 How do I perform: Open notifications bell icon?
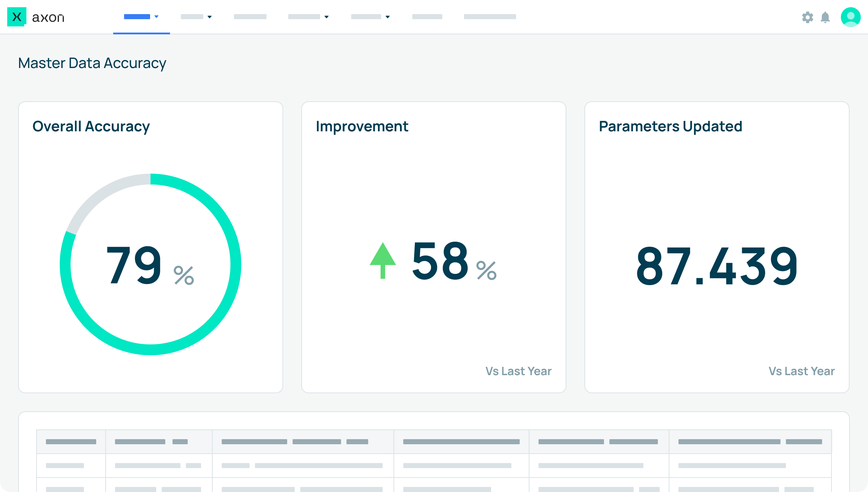point(825,17)
